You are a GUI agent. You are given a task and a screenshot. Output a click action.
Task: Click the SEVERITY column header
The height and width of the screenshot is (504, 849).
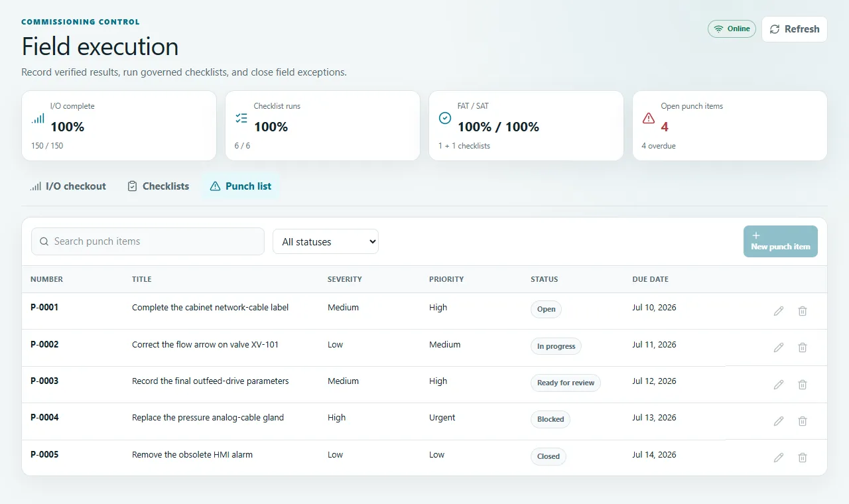(x=345, y=279)
